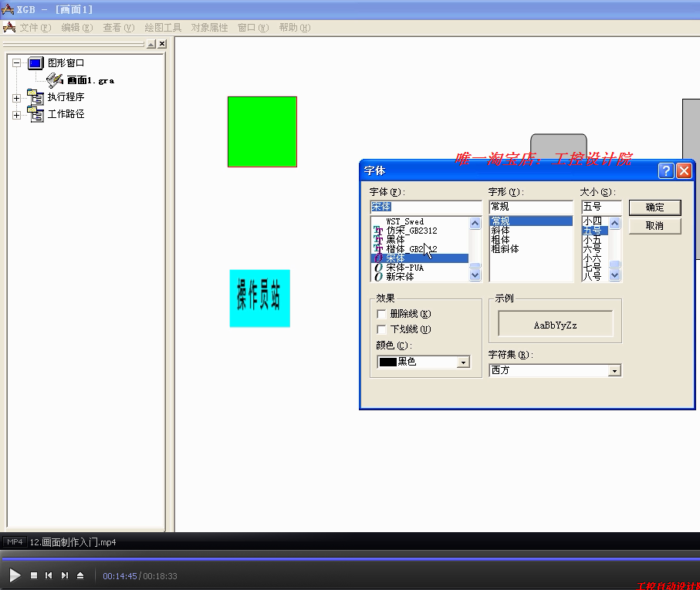Screen dimensions: 700x590
Task: Skip to the previous video track
Action: [x=49, y=575]
